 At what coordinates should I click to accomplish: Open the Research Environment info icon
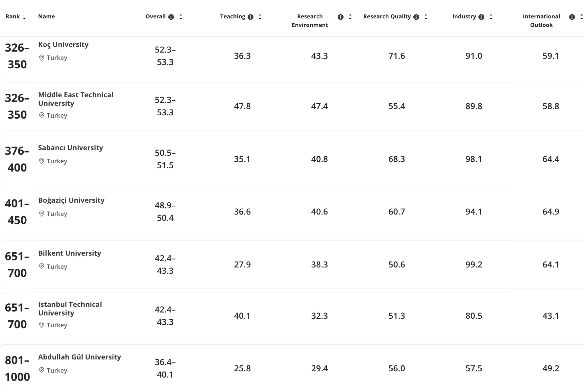[x=341, y=17]
